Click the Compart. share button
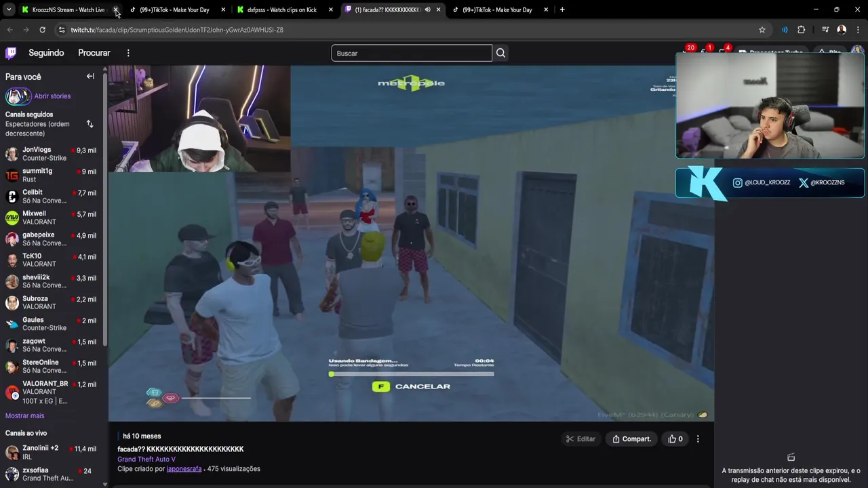 point(631,439)
